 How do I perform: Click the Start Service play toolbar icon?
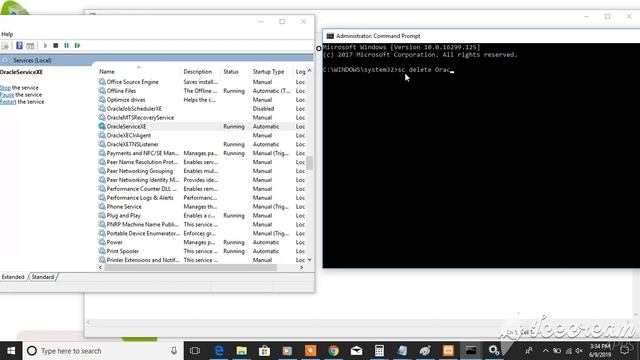point(45,45)
